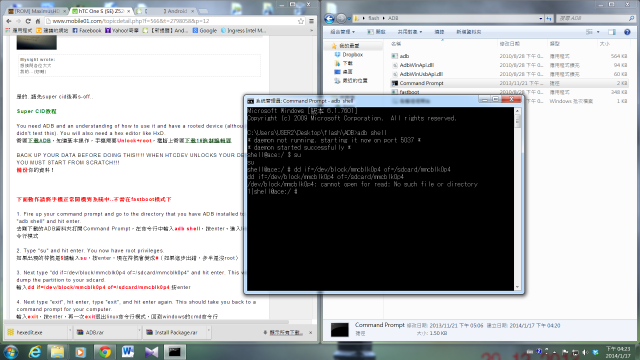640x360 pixels.
Task: Open a new Chrome tab
Action: 204,11
